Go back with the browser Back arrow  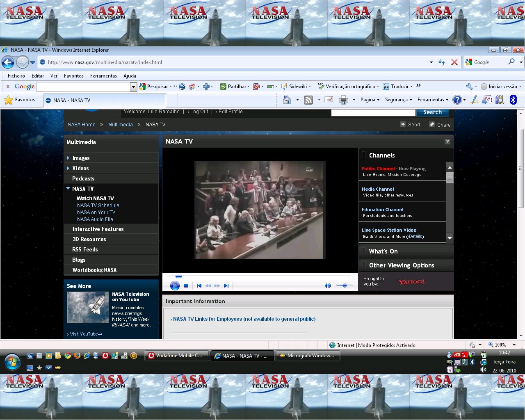pyautogui.click(x=8, y=62)
